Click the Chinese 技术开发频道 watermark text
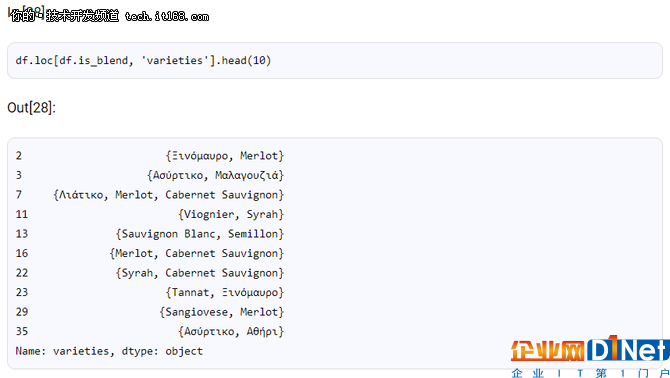Image resolution: width=670 pixels, height=378 pixels. pos(82,16)
